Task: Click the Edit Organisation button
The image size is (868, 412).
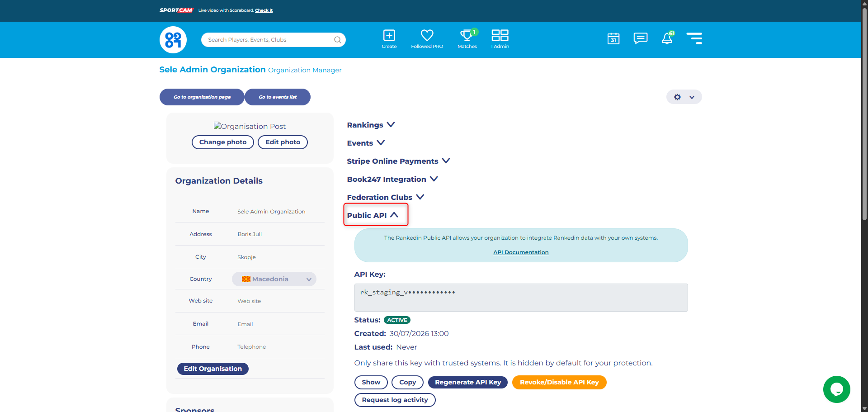Action: [212, 369]
